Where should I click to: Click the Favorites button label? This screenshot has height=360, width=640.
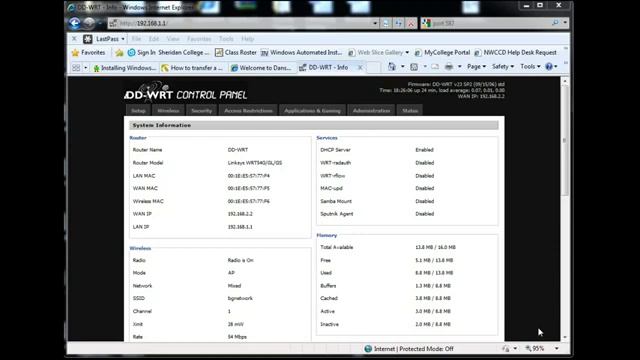click(x=93, y=53)
